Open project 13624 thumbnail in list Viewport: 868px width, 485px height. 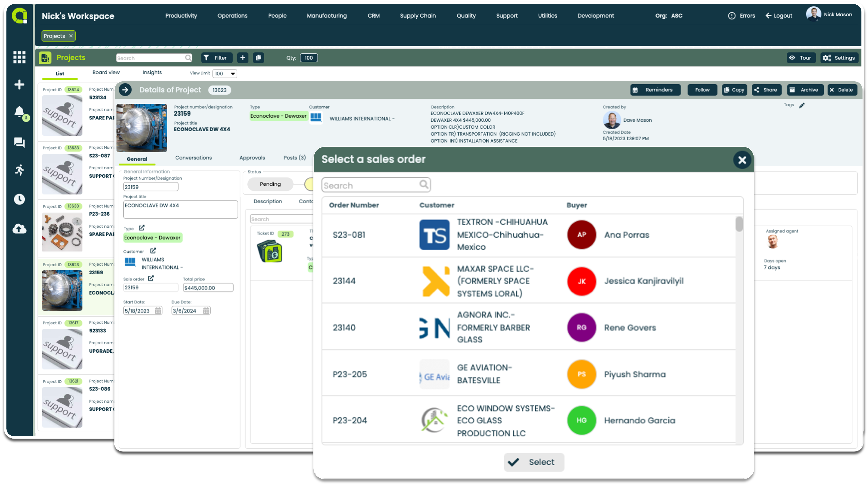pyautogui.click(x=62, y=115)
